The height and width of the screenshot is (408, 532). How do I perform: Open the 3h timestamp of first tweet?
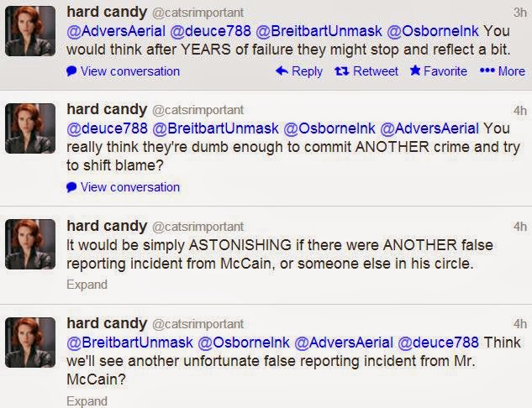coord(519,12)
